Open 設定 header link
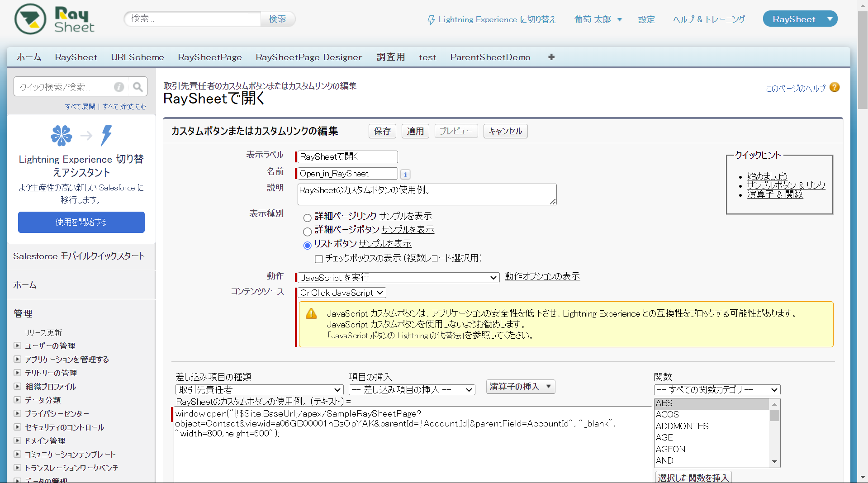Image resolution: width=868 pixels, height=483 pixels. (646, 19)
